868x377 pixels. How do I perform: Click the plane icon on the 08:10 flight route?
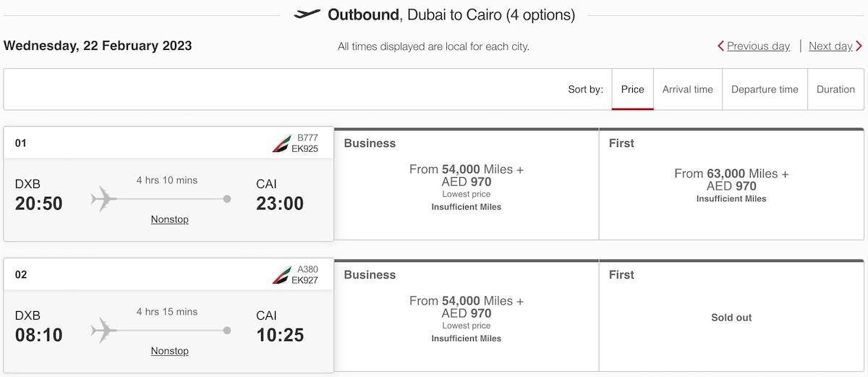click(104, 331)
